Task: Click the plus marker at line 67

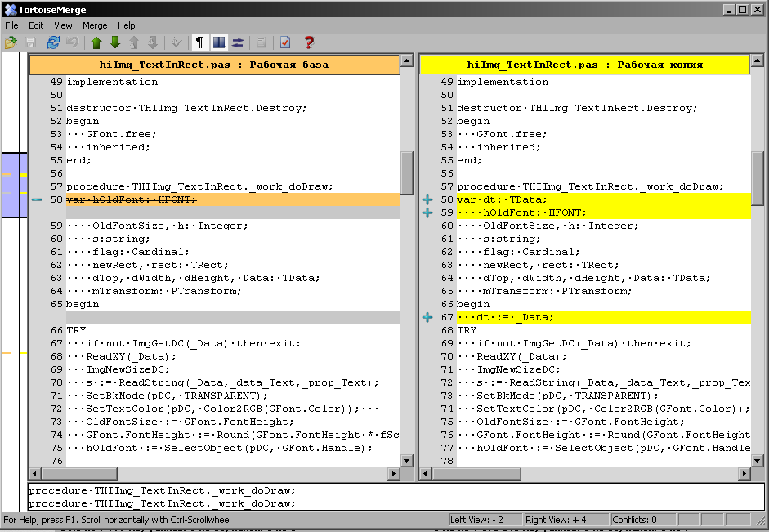Action: [x=427, y=318]
